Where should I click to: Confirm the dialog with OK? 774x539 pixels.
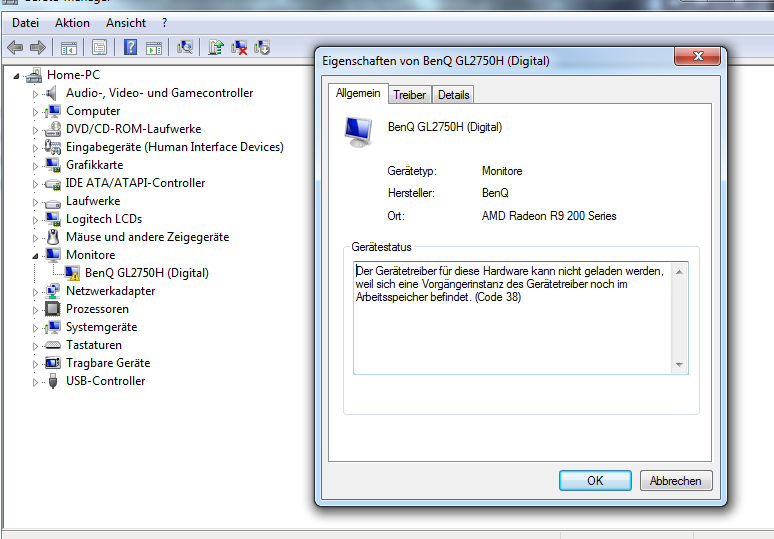[595, 481]
